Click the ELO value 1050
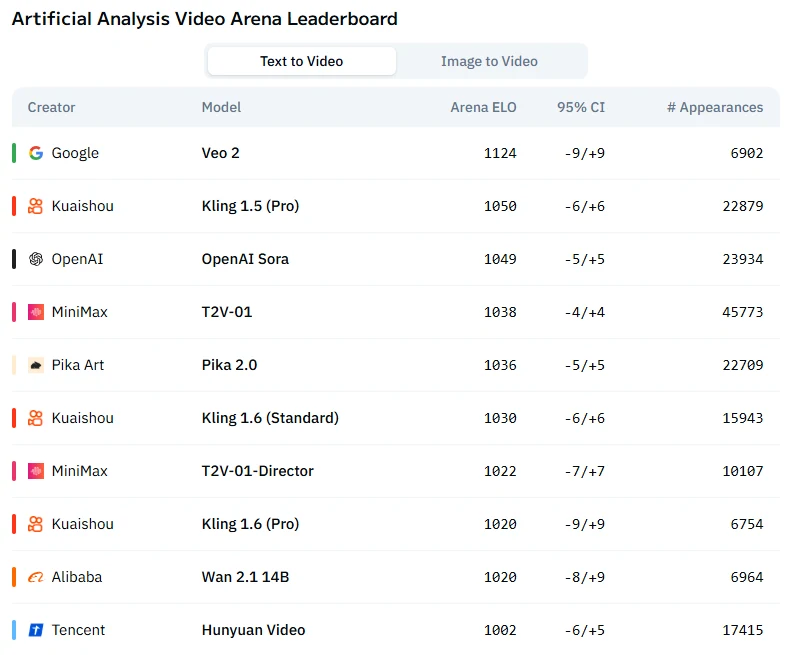Screen dimensions: 789x655 pos(500,206)
